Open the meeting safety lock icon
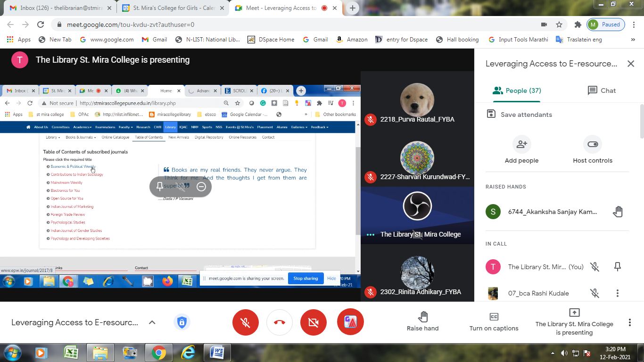This screenshot has width=644, height=362. [x=182, y=322]
